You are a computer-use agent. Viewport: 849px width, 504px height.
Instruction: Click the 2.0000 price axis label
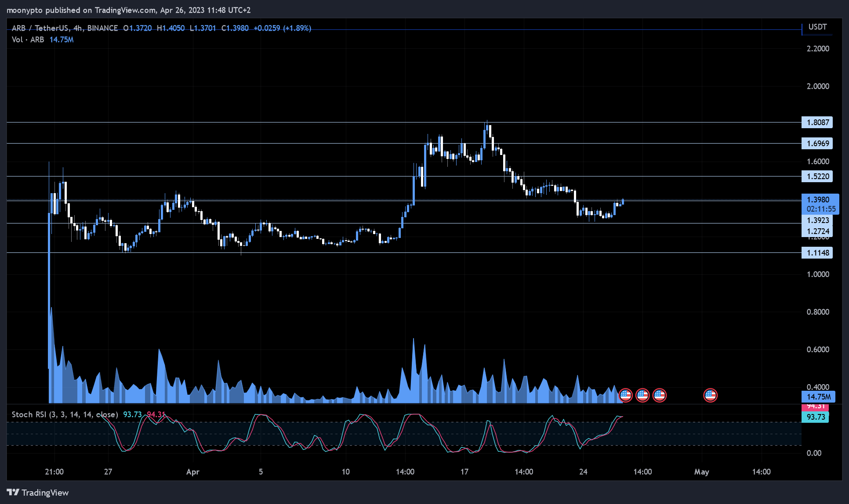[818, 86]
